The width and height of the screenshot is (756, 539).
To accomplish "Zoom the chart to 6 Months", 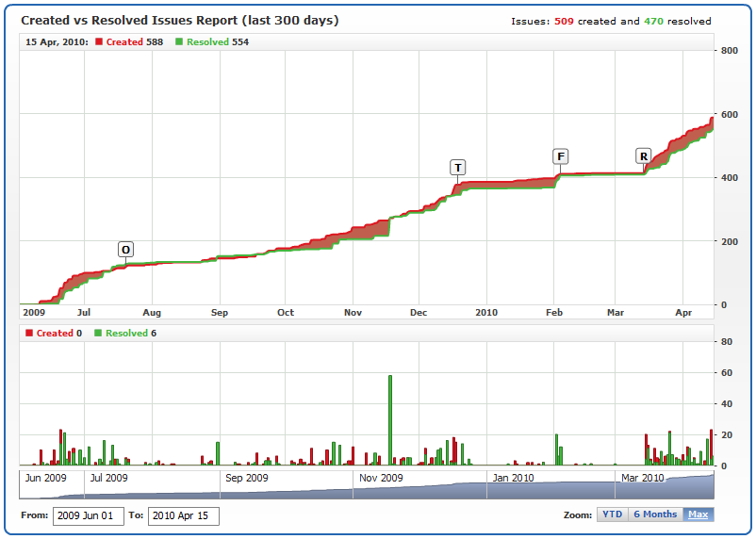I will [655, 514].
